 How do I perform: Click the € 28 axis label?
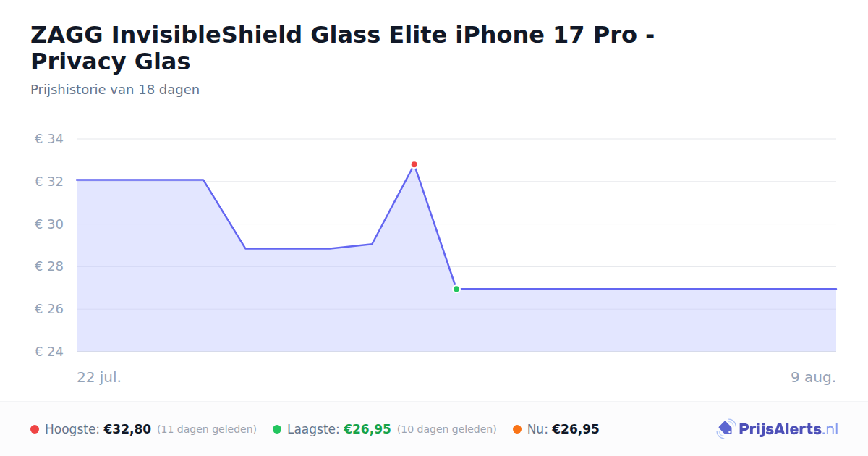pyautogui.click(x=49, y=266)
